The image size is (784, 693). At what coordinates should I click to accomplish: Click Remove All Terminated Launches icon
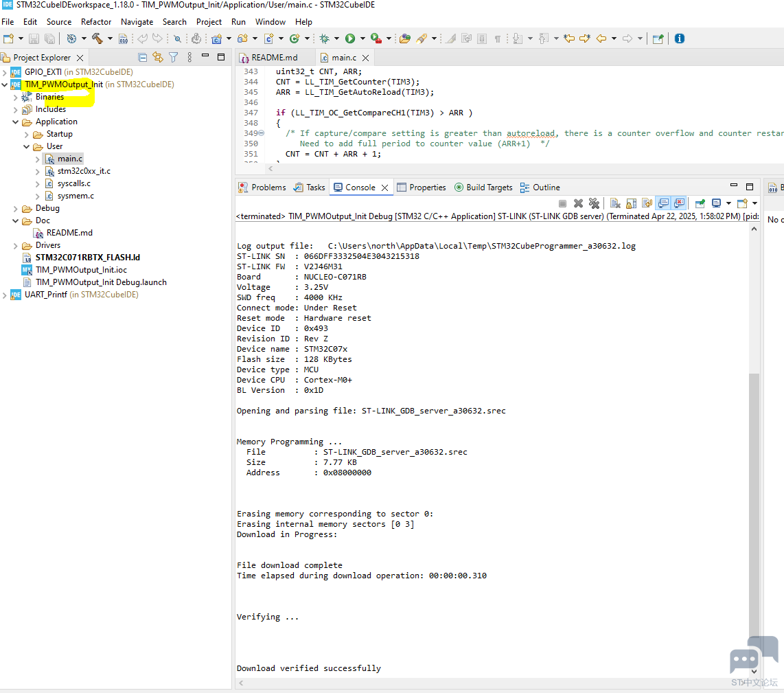point(594,203)
